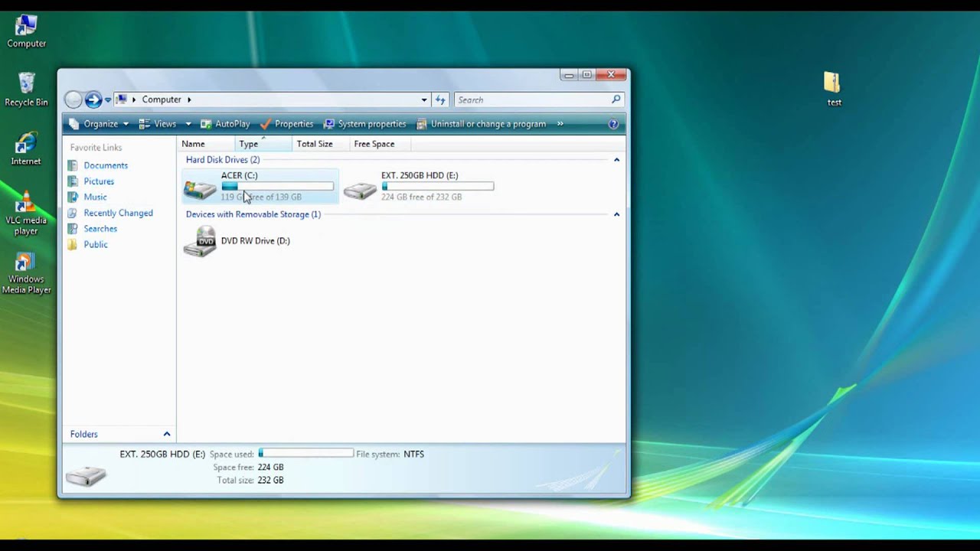This screenshot has height=551, width=980.
Task: Open Recently Changed in Favorite Links
Action: pyautogui.click(x=118, y=213)
